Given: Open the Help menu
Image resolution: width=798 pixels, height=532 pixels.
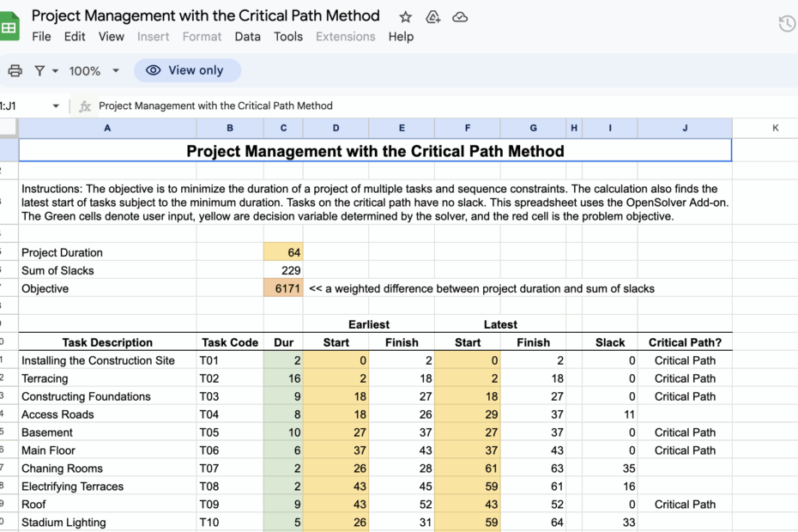Looking at the screenshot, I should pos(401,37).
